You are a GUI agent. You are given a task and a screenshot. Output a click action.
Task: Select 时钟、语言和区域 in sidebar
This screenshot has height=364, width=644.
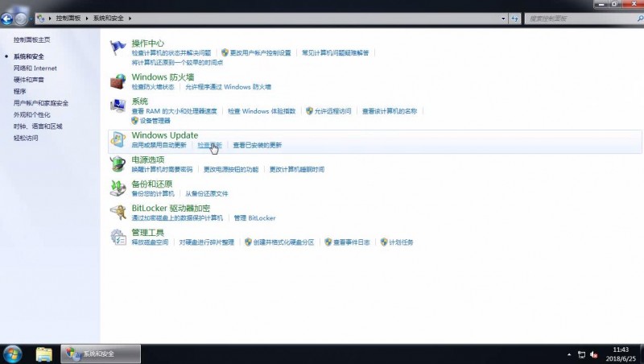38,126
